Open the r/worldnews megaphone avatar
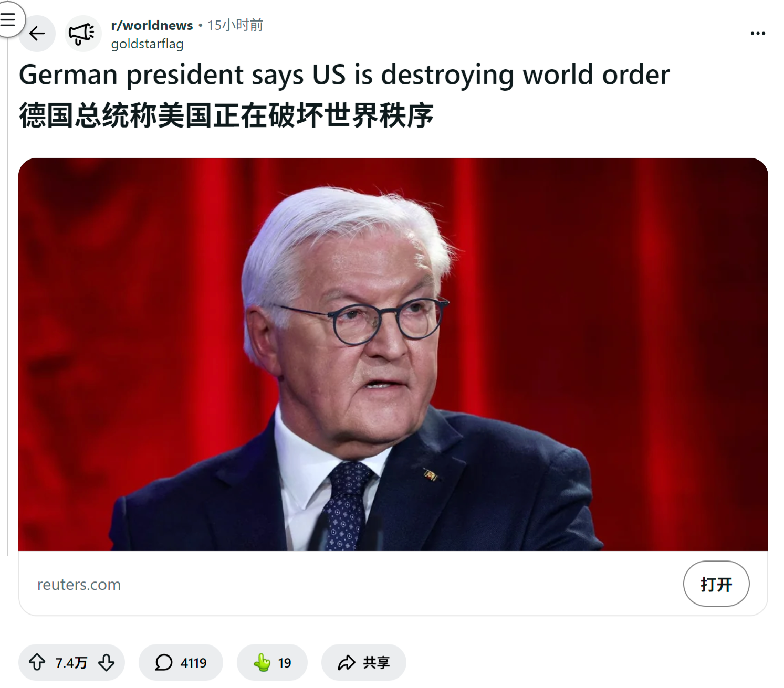 (x=82, y=34)
